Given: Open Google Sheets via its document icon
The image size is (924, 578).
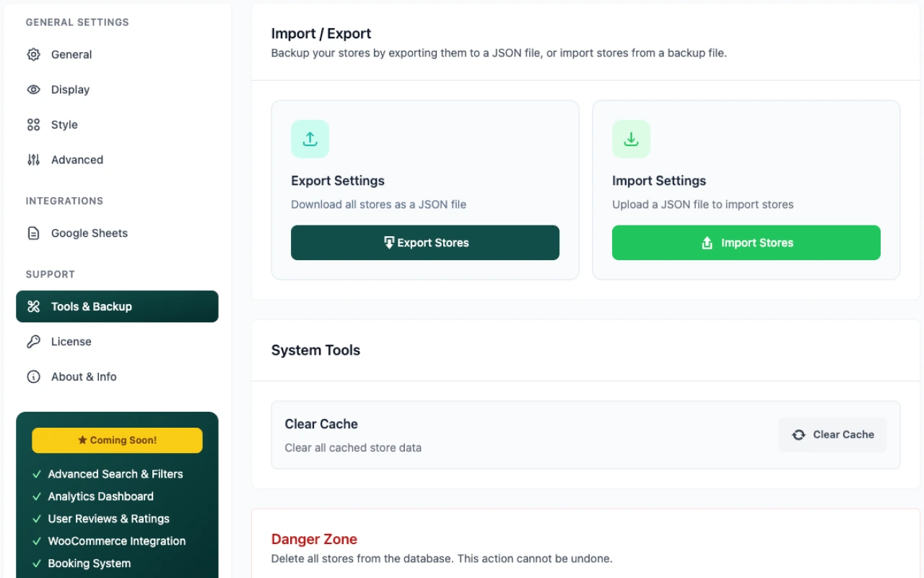Looking at the screenshot, I should click(33, 233).
